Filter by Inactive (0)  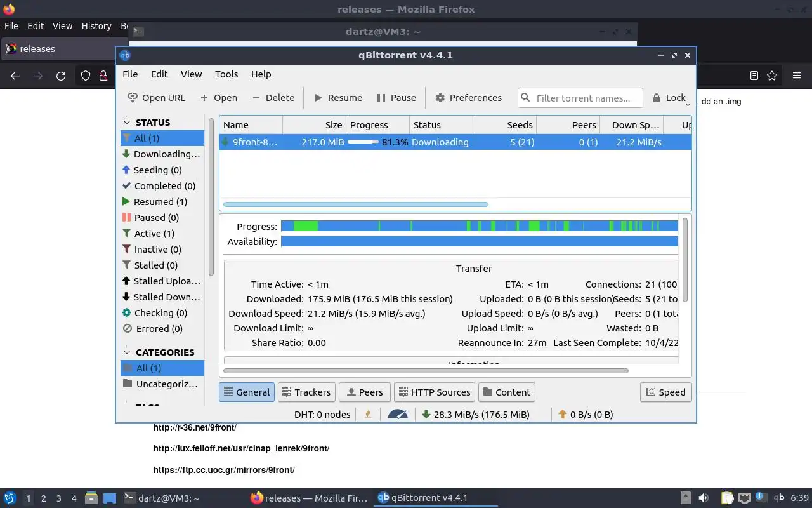coord(162,249)
